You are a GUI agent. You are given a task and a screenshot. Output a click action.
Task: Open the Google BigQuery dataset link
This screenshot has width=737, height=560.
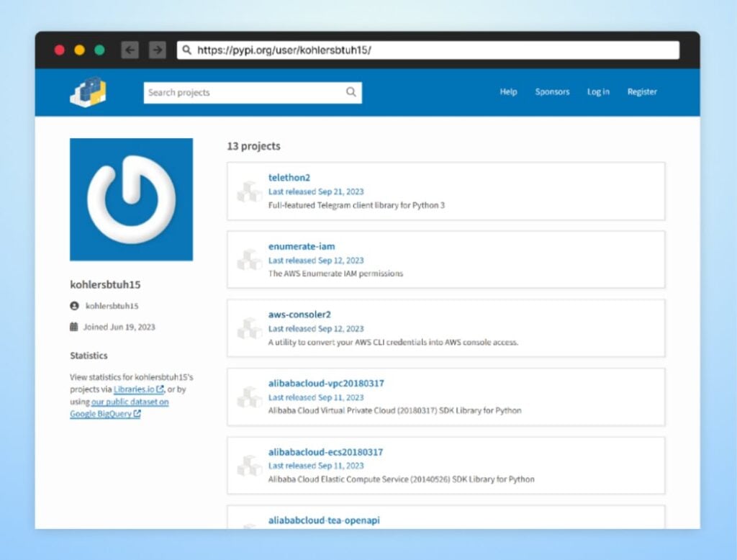click(101, 414)
